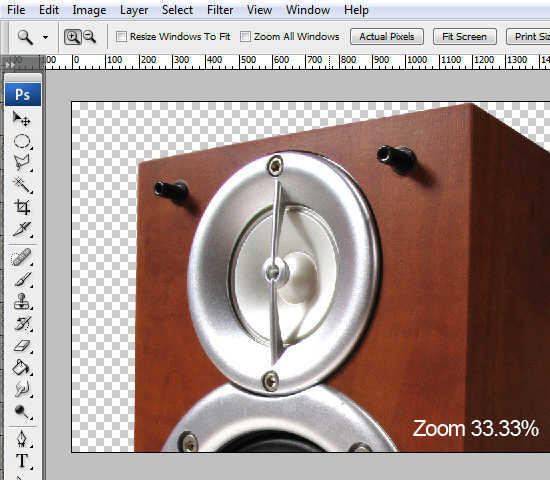Select the Eraser tool
Image resolution: width=550 pixels, height=480 pixels.
pyautogui.click(x=22, y=346)
